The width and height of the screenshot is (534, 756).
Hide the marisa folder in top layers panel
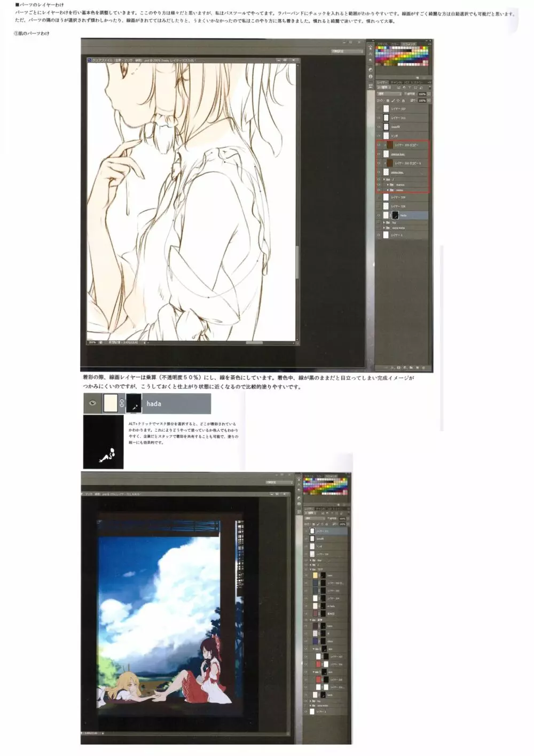pos(379,185)
